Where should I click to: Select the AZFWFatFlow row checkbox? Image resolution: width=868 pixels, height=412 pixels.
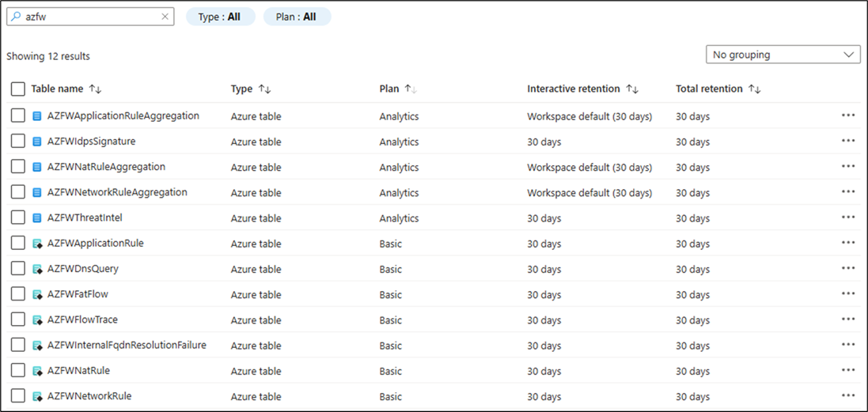tap(18, 294)
